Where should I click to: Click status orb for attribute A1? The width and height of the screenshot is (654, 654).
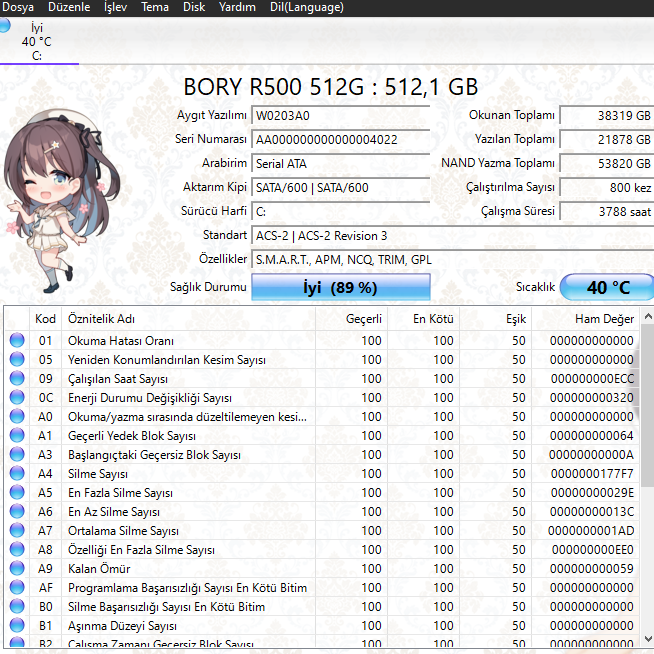(x=17, y=435)
